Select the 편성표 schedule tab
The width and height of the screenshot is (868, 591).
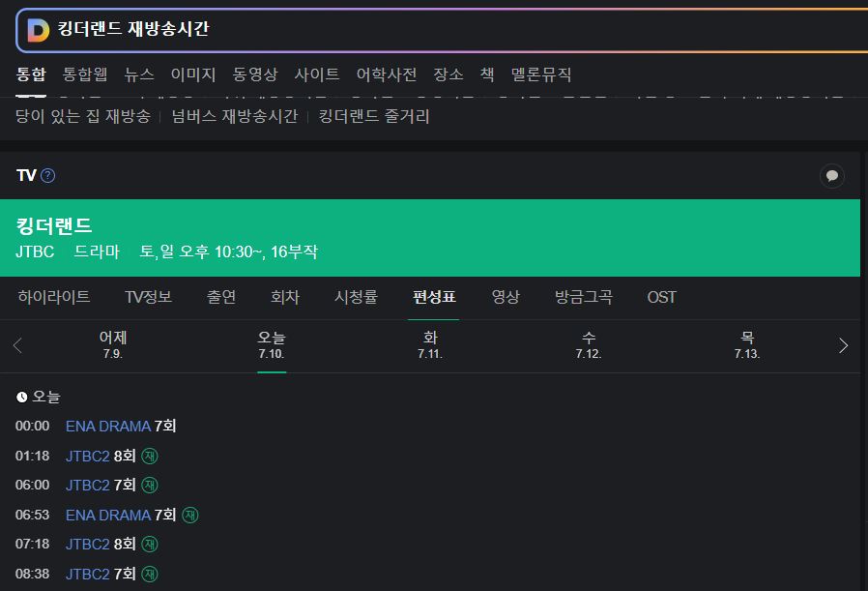[434, 298]
